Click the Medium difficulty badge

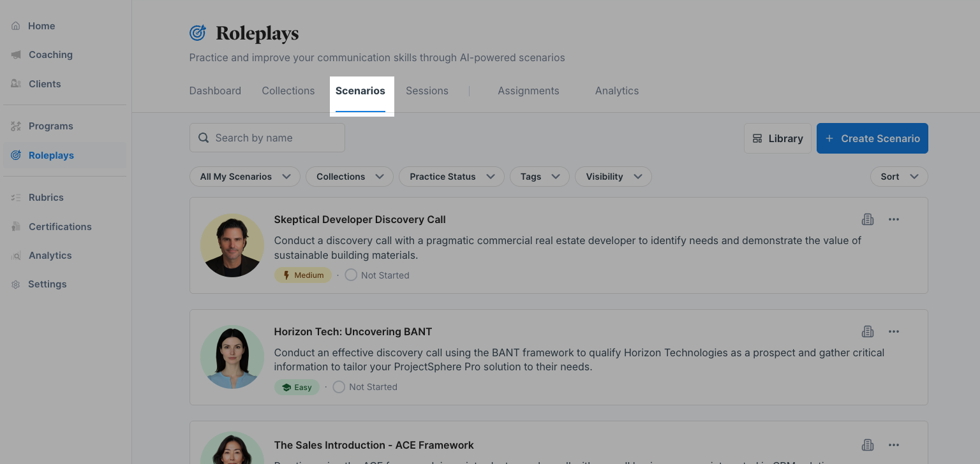(x=303, y=275)
